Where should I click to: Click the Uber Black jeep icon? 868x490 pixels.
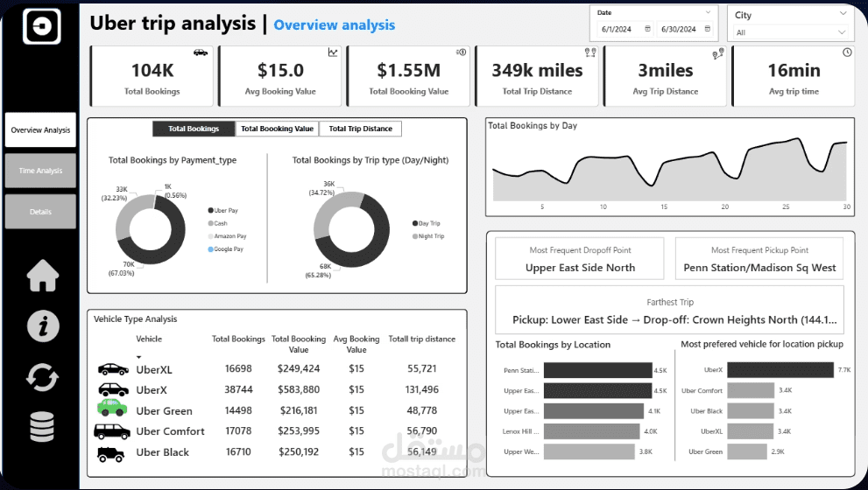(110, 454)
